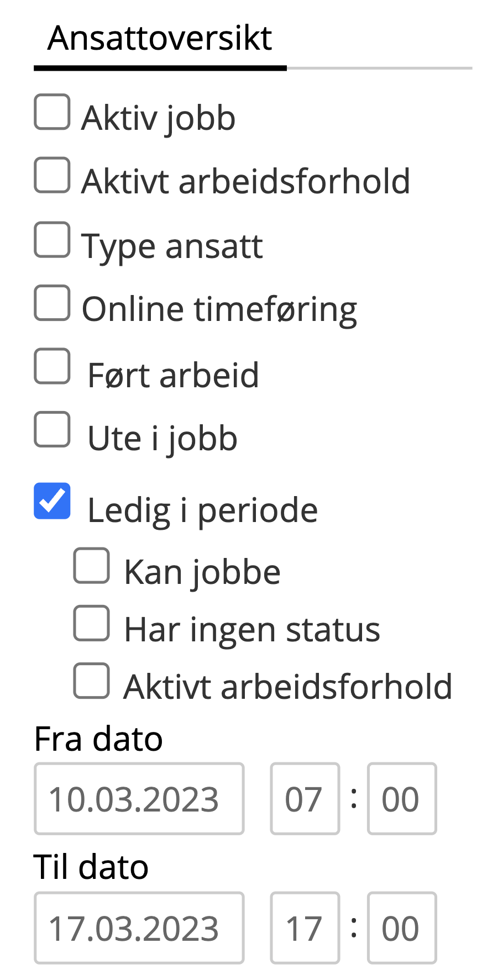The image size is (482, 980).
Task: Tick the Type ansatt checkbox
Action: pos(52,240)
